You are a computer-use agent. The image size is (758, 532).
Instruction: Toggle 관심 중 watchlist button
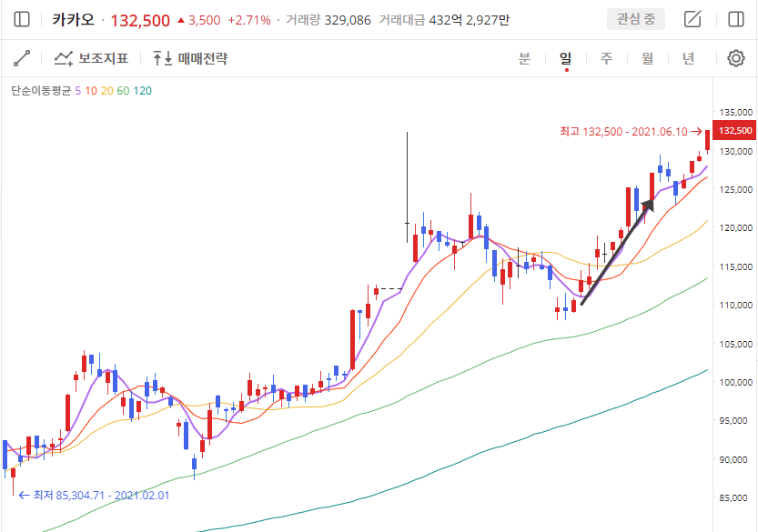tap(636, 19)
